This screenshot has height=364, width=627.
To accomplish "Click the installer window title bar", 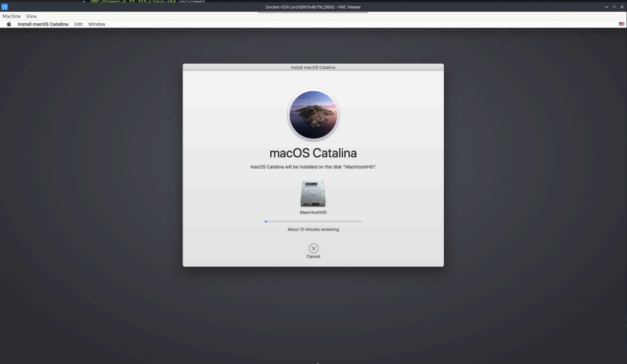I will point(313,67).
